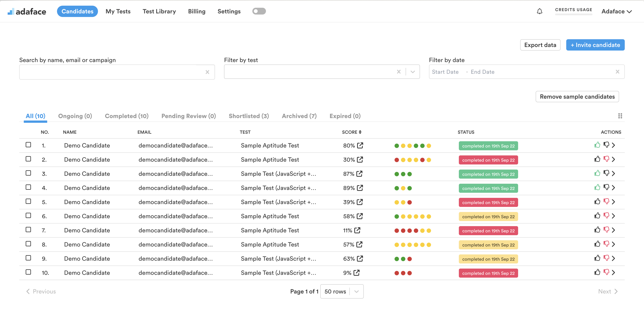Open score report for 30% candidate
This screenshot has height=321, width=644.
(360, 160)
